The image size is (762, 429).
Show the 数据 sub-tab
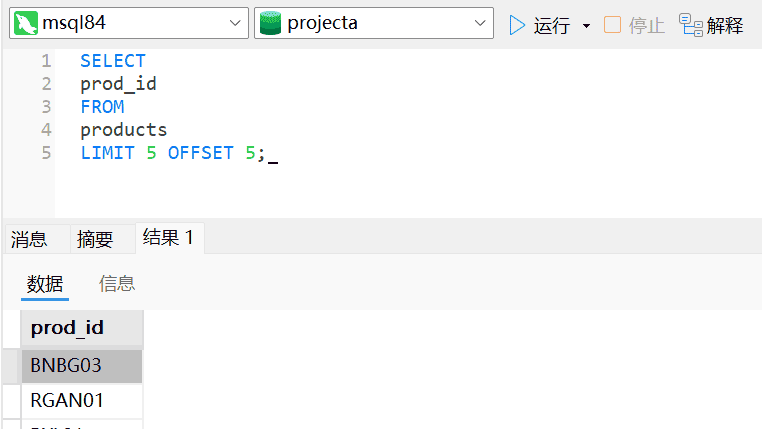45,284
